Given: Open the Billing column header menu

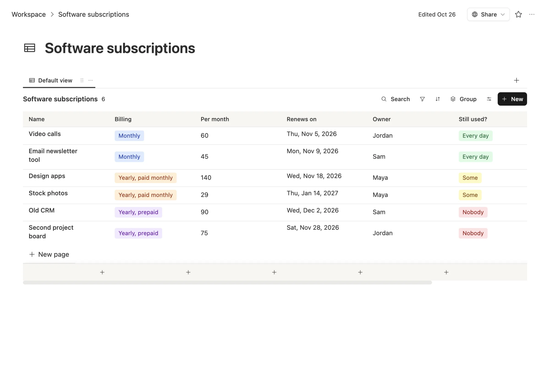Looking at the screenshot, I should tap(152, 119).
